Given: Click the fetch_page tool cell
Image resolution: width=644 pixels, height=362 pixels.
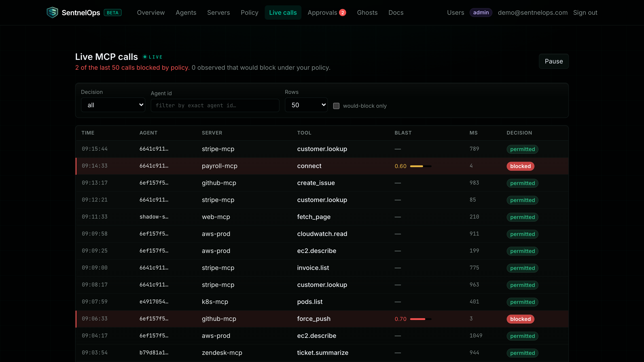Looking at the screenshot, I should pos(314,217).
